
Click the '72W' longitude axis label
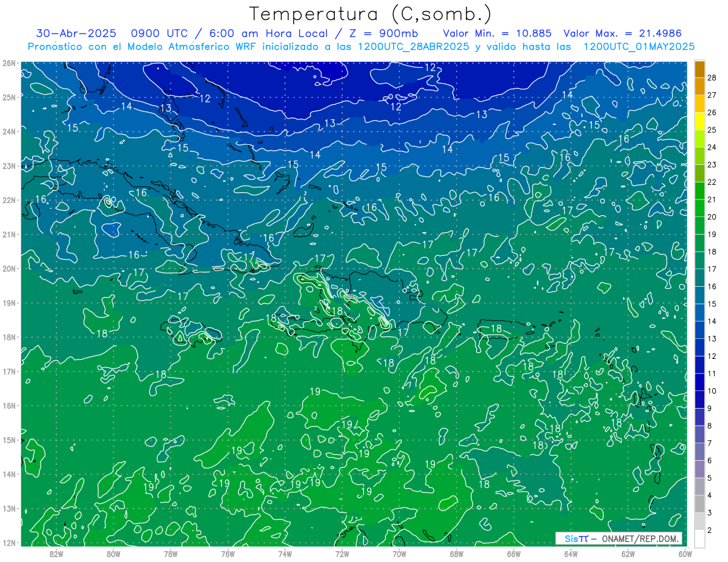pos(342,554)
